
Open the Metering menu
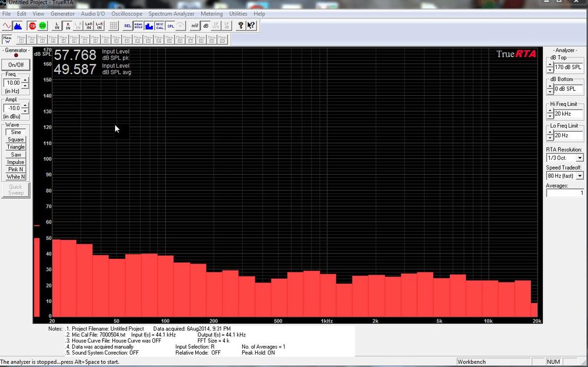(x=212, y=14)
